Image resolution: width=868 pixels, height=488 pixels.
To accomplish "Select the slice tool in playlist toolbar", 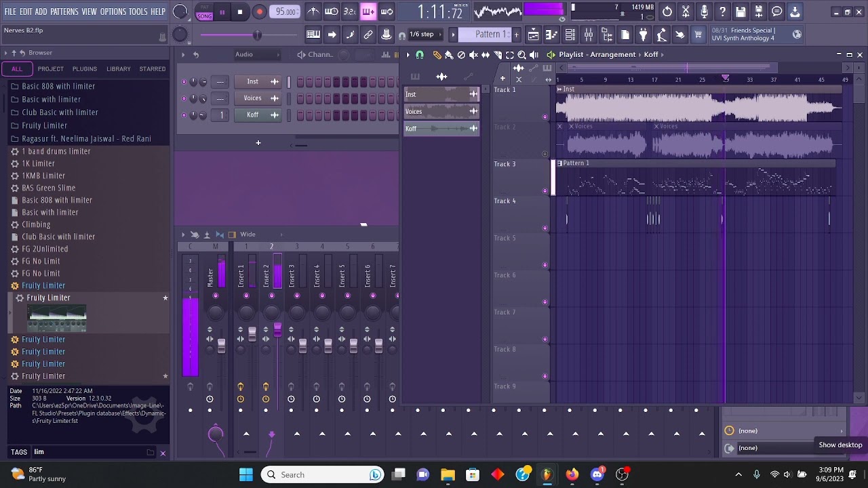I will point(498,55).
